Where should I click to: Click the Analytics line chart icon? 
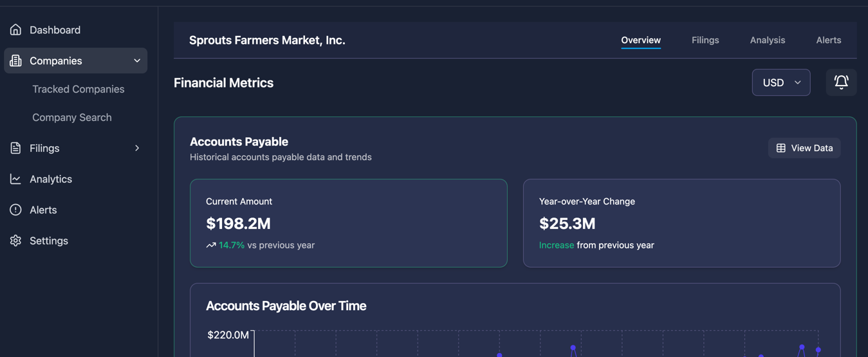click(x=15, y=179)
